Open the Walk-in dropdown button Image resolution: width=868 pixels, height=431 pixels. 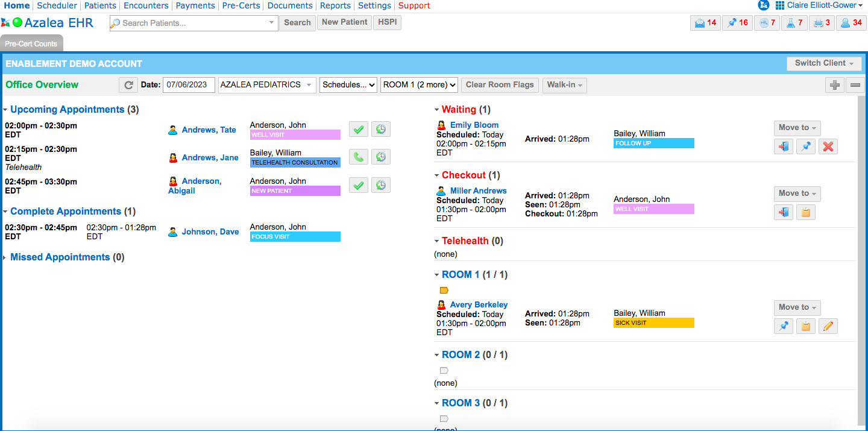(565, 85)
